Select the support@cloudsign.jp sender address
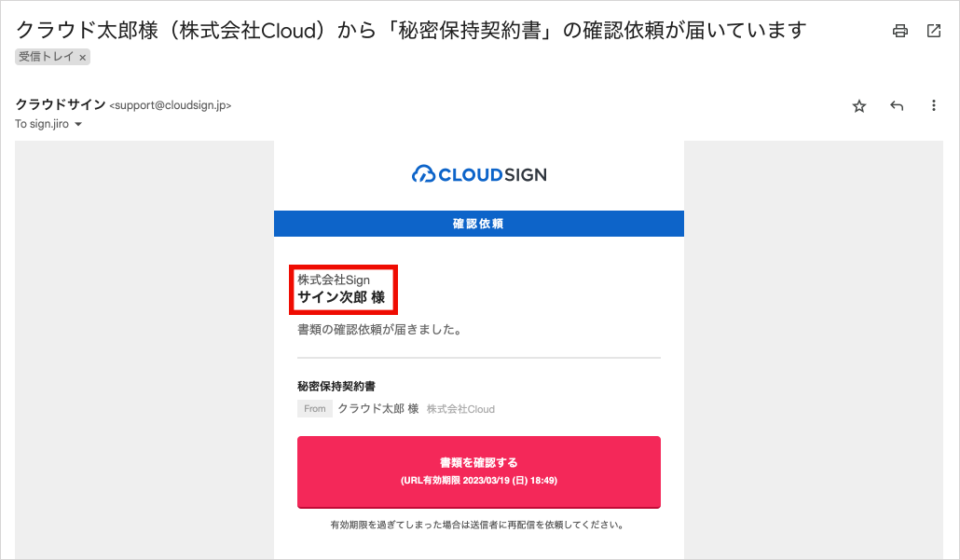960x560 pixels. 171,106
